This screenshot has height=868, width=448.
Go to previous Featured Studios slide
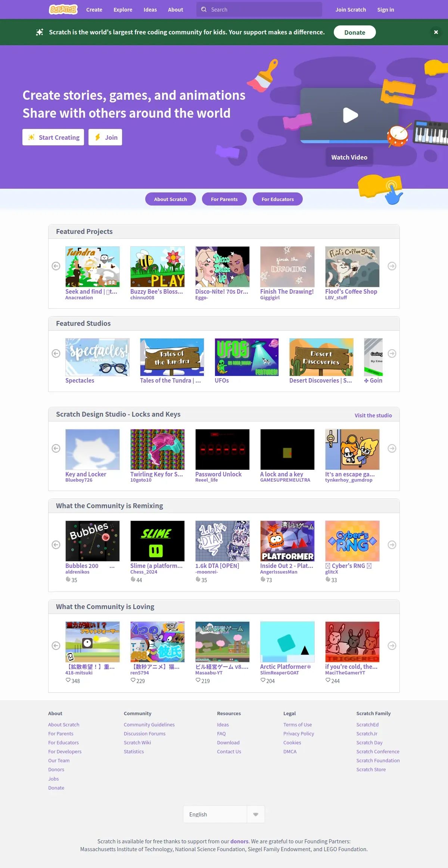(56, 353)
